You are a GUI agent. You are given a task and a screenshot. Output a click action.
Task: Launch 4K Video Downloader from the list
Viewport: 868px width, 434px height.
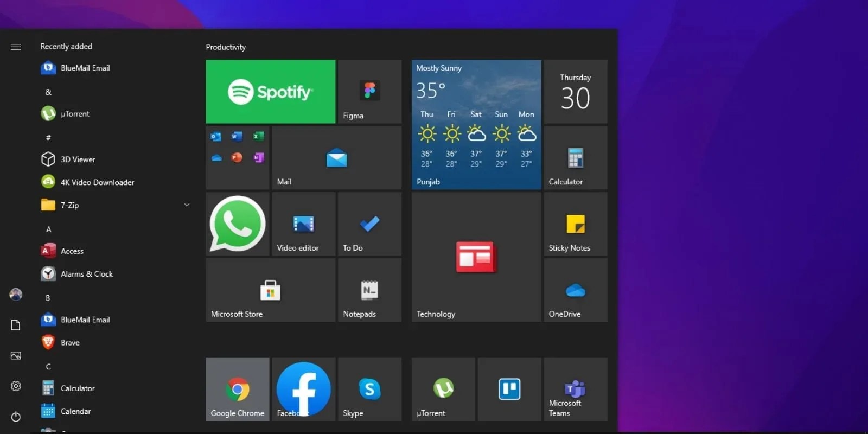click(x=115, y=182)
